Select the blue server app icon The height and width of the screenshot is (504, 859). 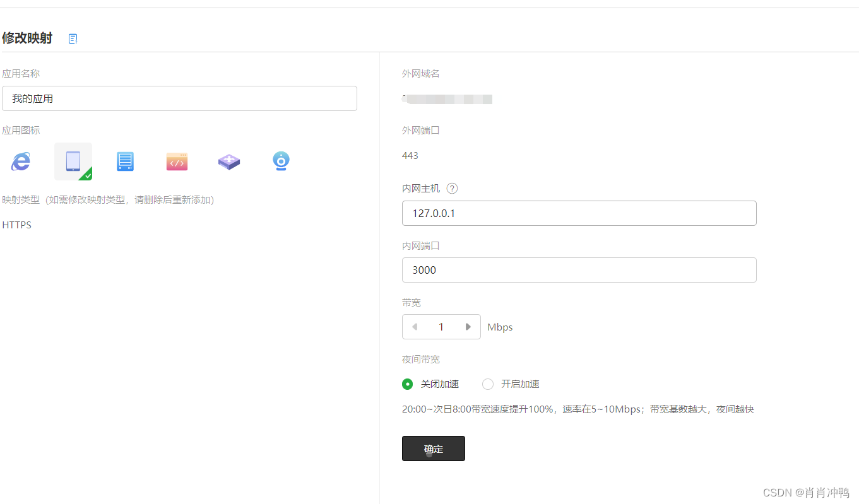pos(125,161)
